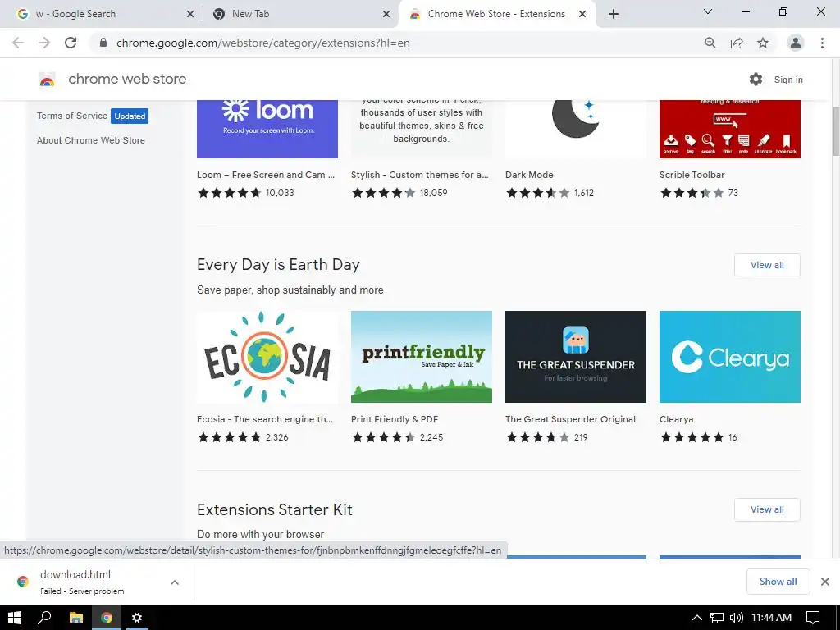View all Extensions Starter Kit items
The image size is (840, 630).
pos(767,509)
